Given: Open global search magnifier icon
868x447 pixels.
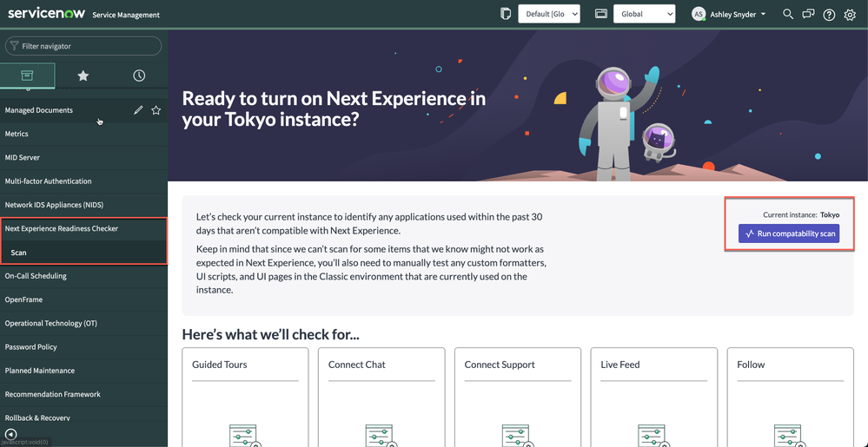Looking at the screenshot, I should [788, 14].
